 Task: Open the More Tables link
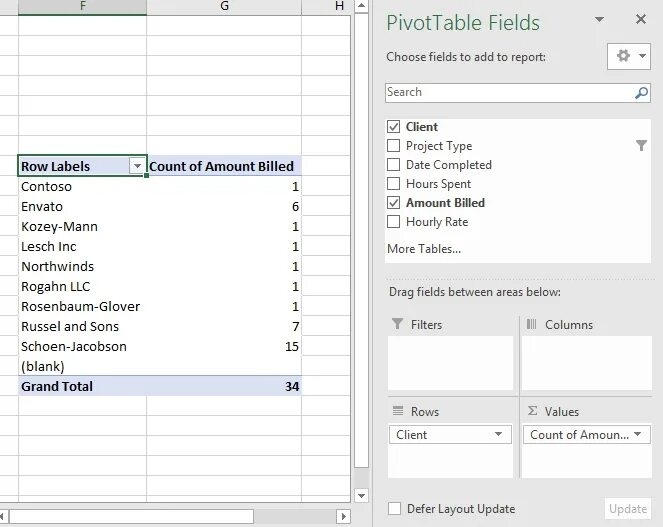click(x=423, y=249)
